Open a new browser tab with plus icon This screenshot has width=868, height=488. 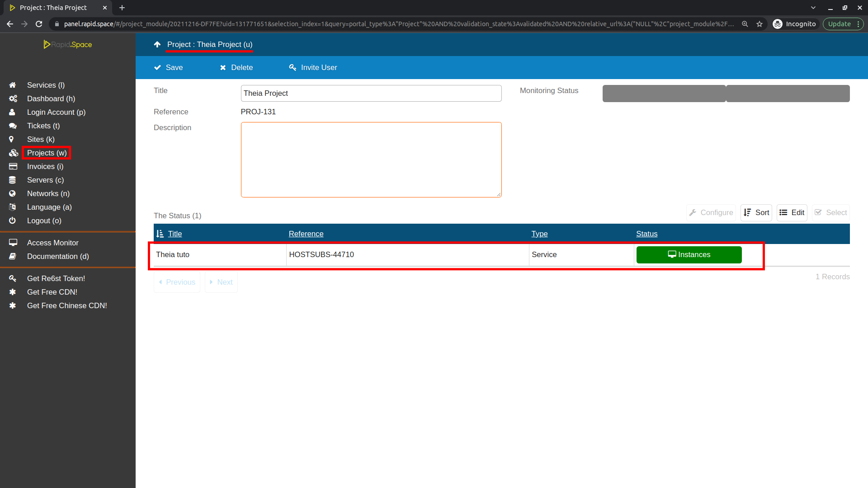pyautogui.click(x=122, y=8)
